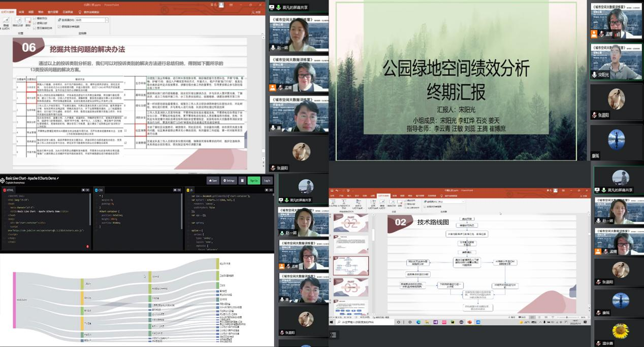
Task: Click the red error badge in the HTML editor
Action: (87, 247)
